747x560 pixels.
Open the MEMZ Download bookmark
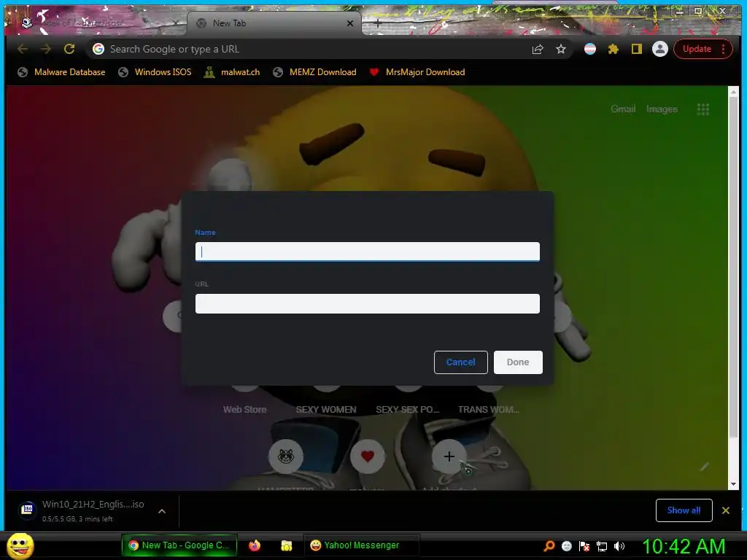click(x=315, y=72)
